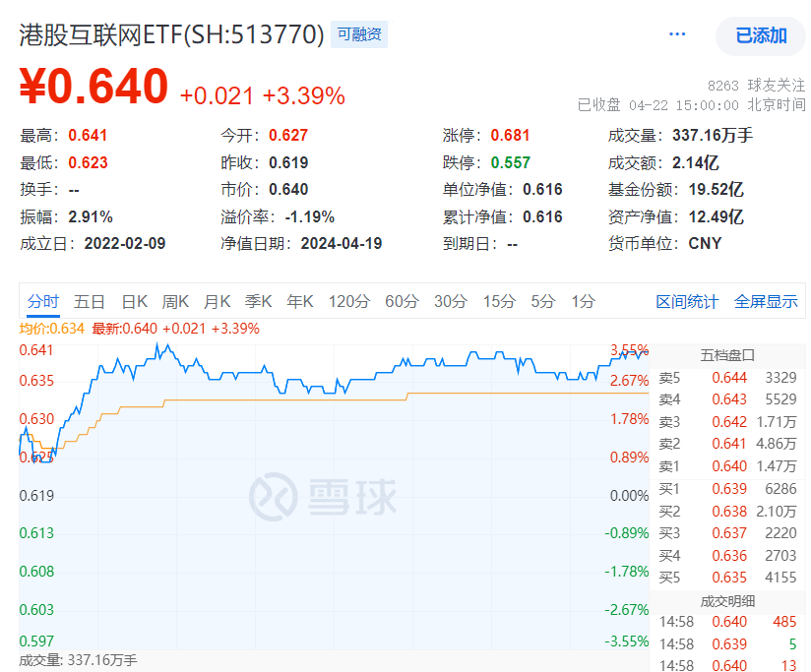Select the 15分 fifteen-minute tab
Viewport: 811px width, 672px height.
498,302
